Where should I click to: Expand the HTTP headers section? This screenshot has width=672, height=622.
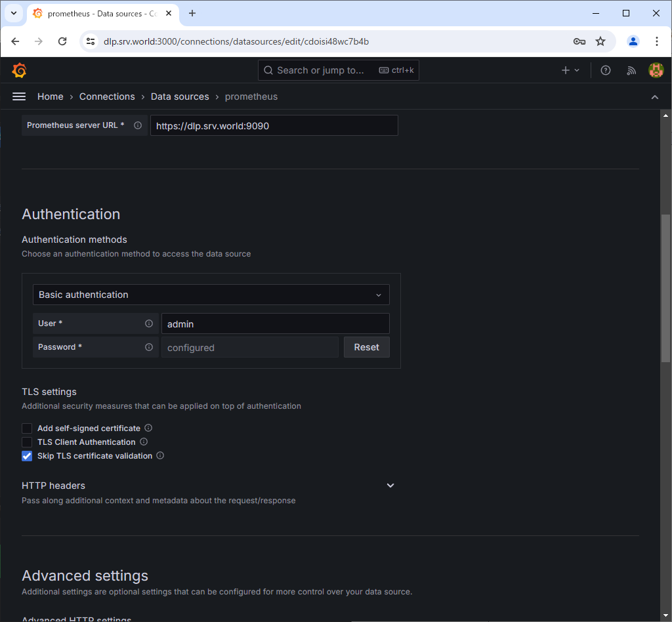click(390, 486)
